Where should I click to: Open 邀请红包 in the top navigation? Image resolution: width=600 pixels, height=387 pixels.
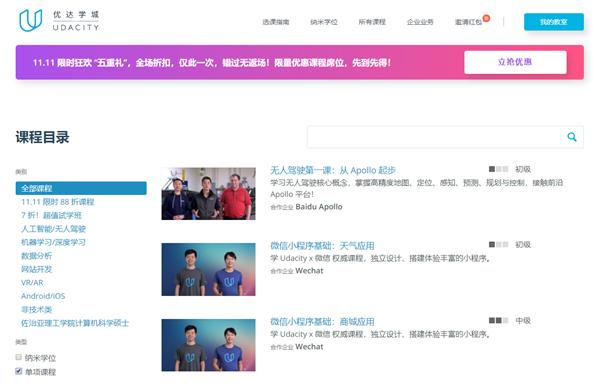[468, 22]
